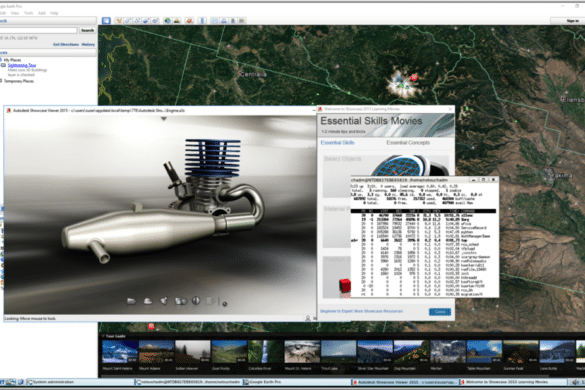Click the Close button in Learning Movies
Image resolution: width=585 pixels, height=390 pixels.
point(440,312)
